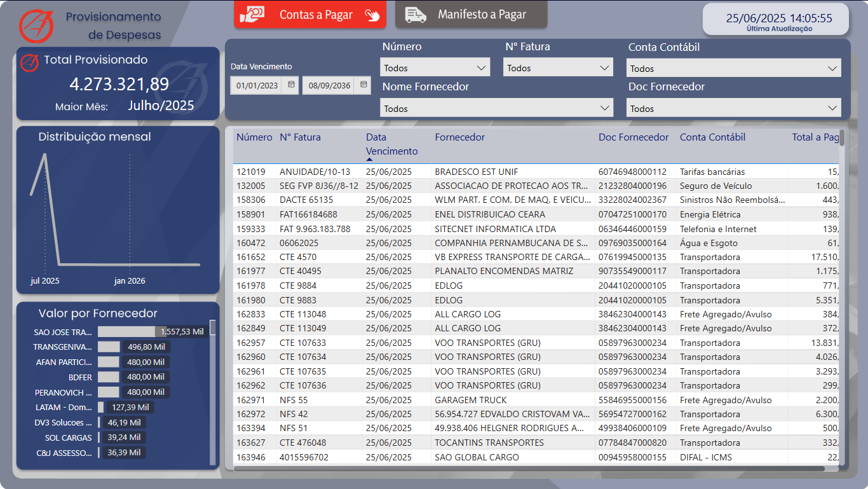868x489 pixels.
Task: Click invoice DACTE 65135
Action: (306, 200)
